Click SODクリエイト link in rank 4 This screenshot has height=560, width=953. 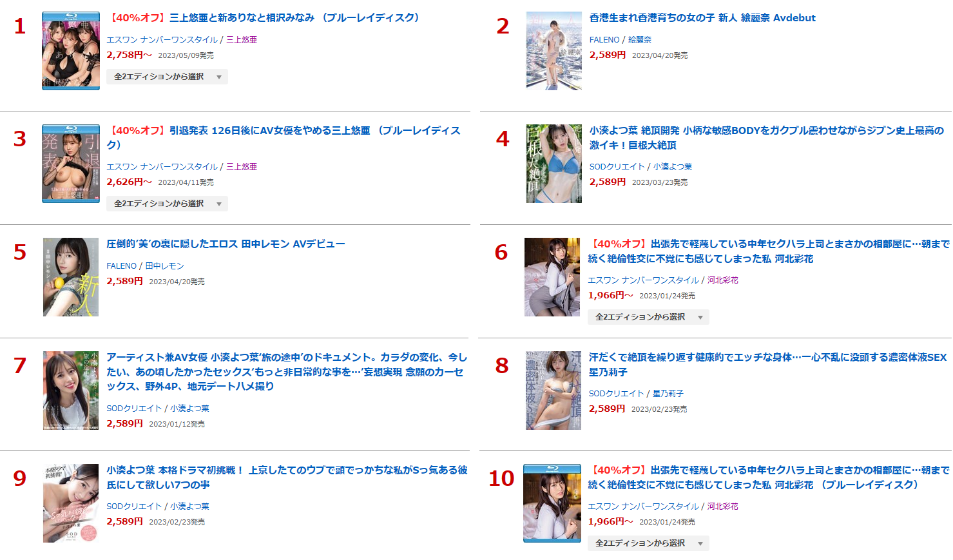[x=617, y=167]
